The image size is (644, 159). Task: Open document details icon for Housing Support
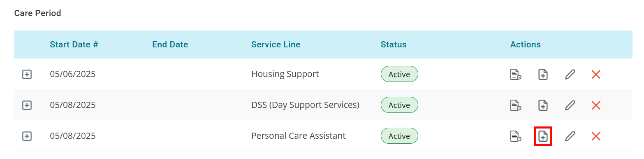point(516,75)
